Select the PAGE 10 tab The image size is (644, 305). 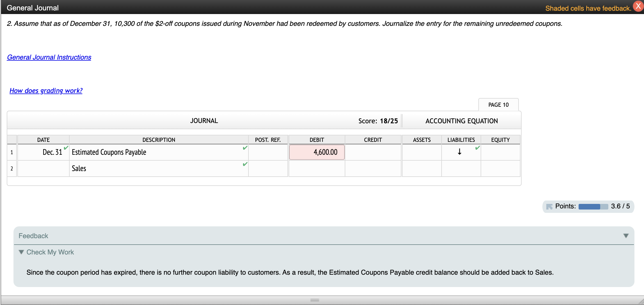[498, 105]
